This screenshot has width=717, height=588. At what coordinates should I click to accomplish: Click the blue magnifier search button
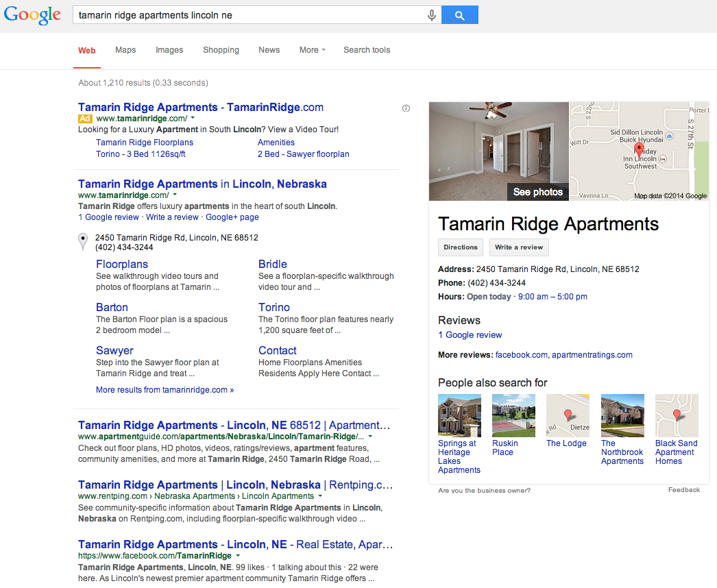(459, 15)
